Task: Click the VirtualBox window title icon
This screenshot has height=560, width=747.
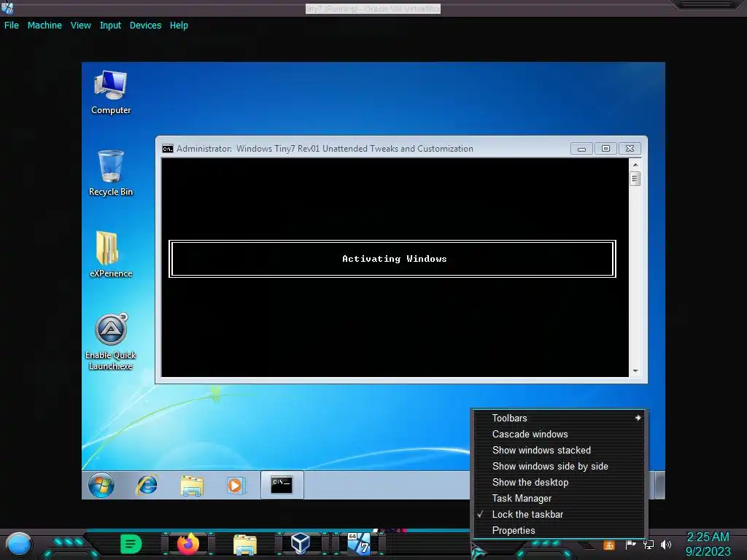Action: click(7, 8)
